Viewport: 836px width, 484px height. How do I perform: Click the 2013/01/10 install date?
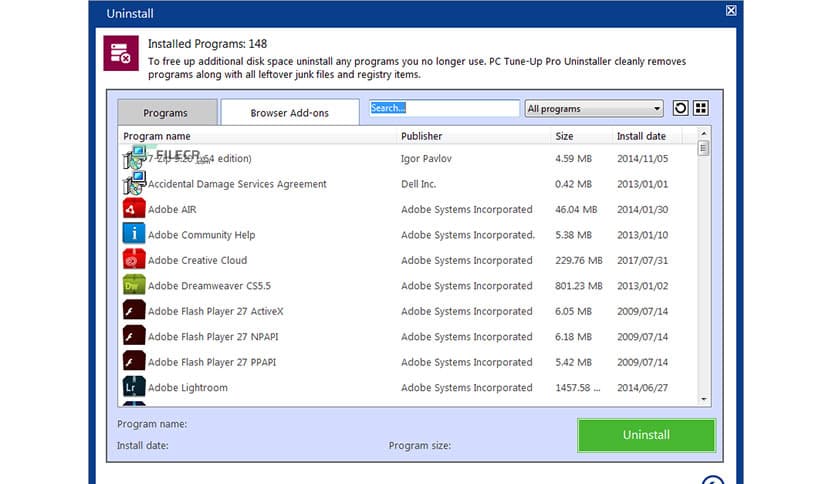(642, 235)
